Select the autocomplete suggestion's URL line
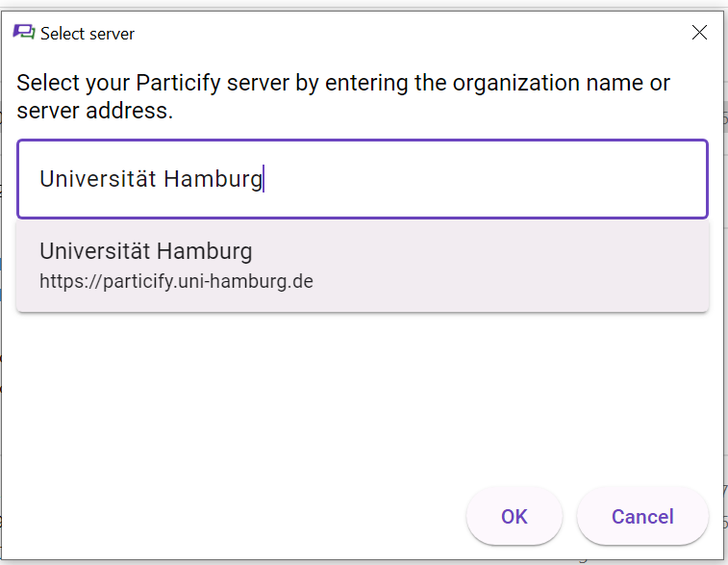Image resolution: width=728 pixels, height=565 pixels. [176, 282]
